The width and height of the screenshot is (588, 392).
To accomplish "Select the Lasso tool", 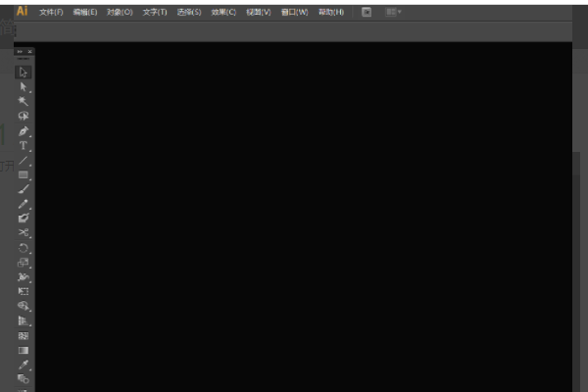I will click(x=24, y=116).
